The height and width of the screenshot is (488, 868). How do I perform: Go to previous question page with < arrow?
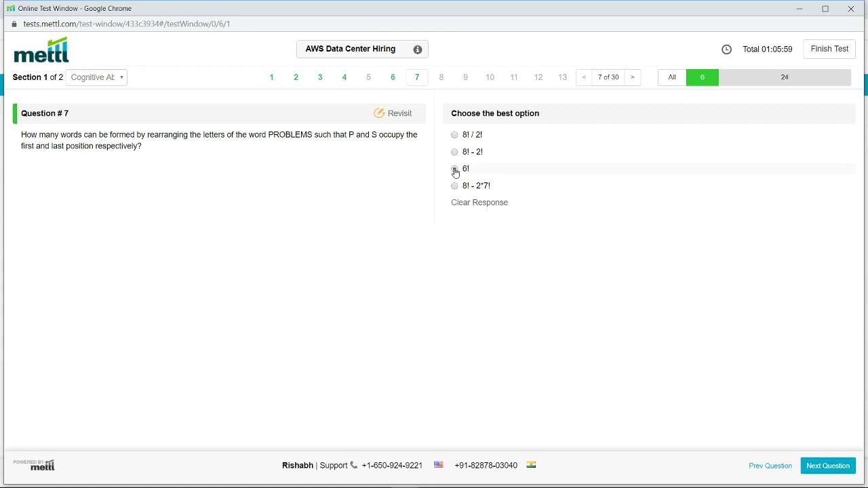coord(585,77)
